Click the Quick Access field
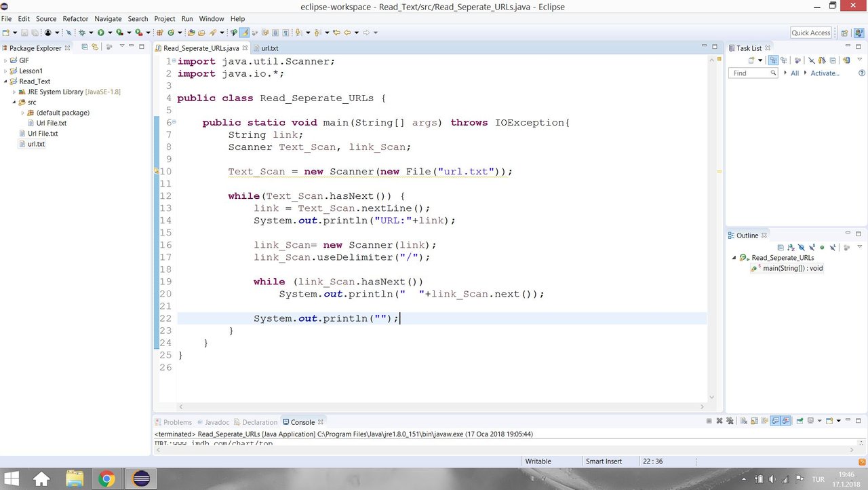This screenshot has height=490, width=868. point(811,32)
